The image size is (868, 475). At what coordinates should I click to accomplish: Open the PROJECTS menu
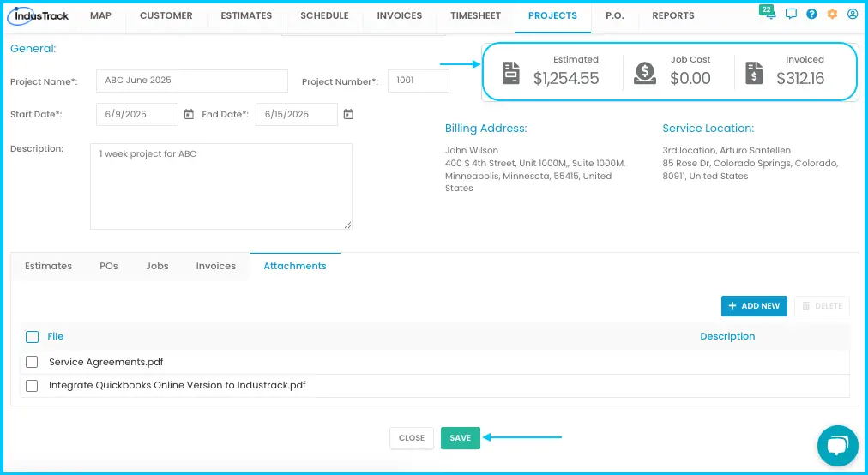click(552, 15)
